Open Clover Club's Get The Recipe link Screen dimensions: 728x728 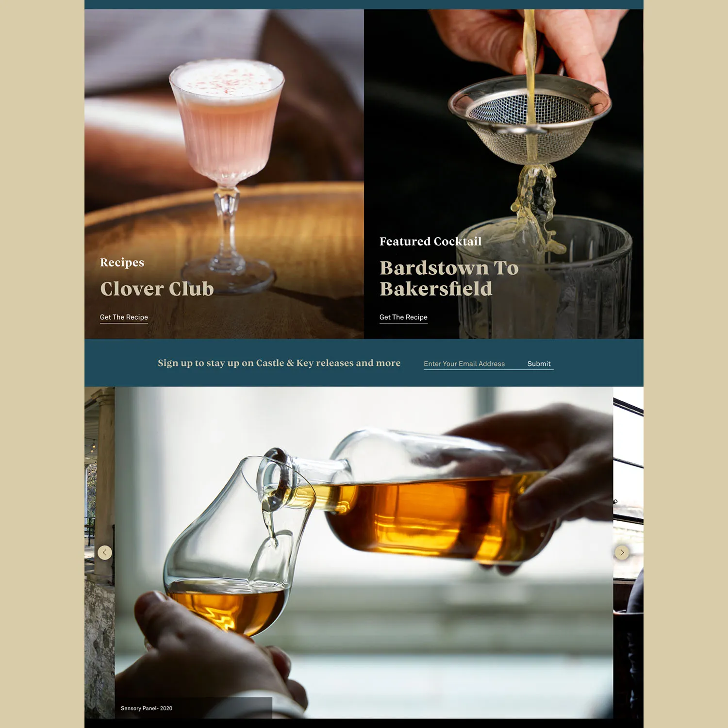pos(124,317)
